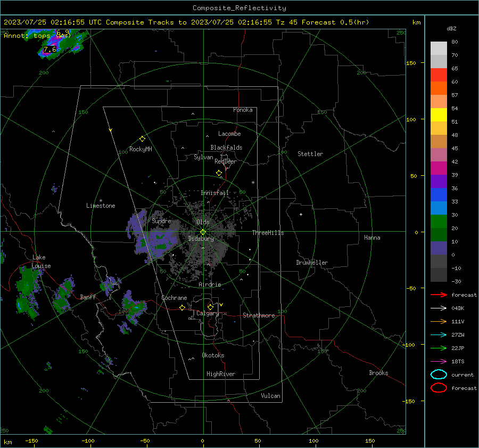Select the magenta 18TS track arrow

(439, 362)
